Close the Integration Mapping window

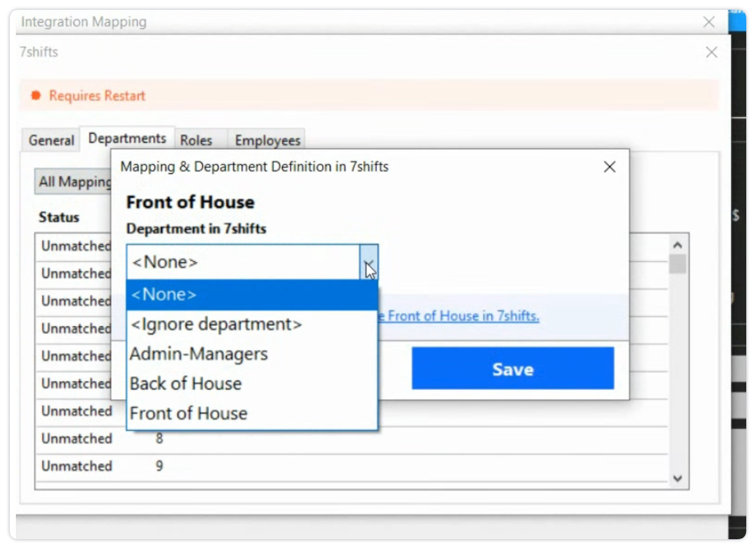point(708,23)
